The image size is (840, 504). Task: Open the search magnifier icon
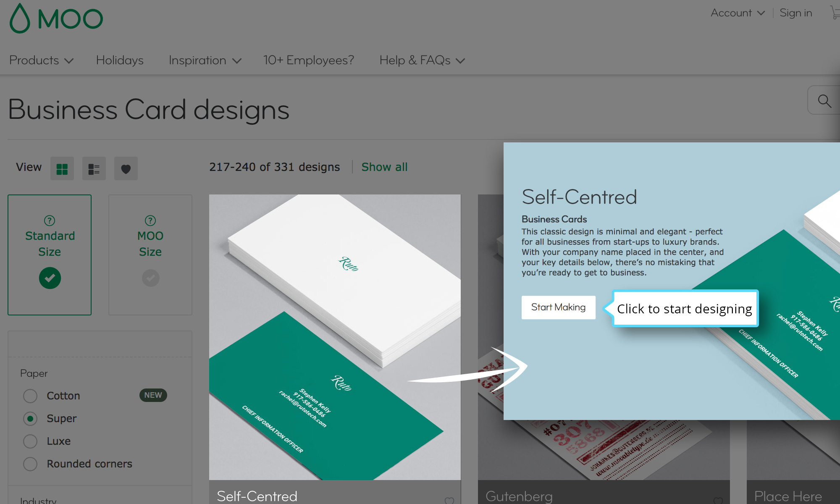coord(824,100)
